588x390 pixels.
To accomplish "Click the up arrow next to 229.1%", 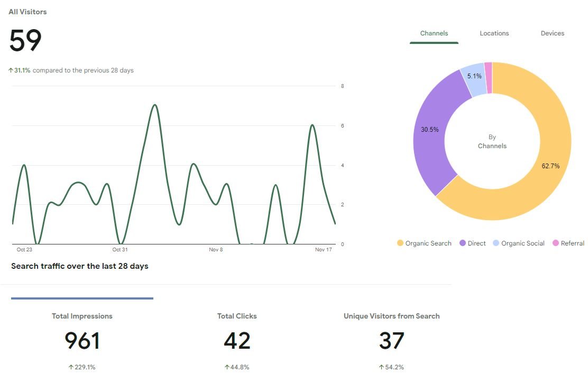I will (70, 367).
